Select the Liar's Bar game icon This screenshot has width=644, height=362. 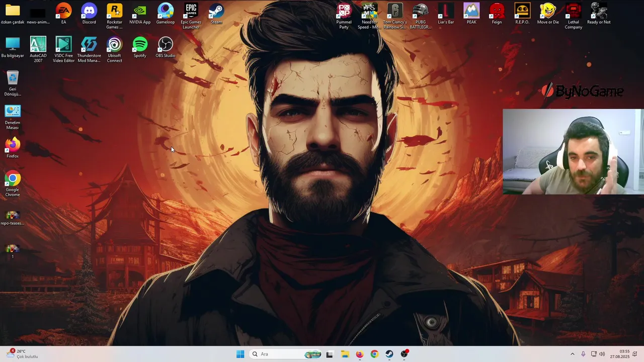tap(446, 14)
